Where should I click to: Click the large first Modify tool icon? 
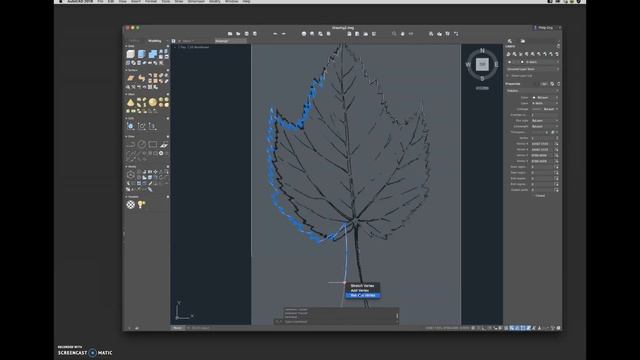[x=131, y=175]
